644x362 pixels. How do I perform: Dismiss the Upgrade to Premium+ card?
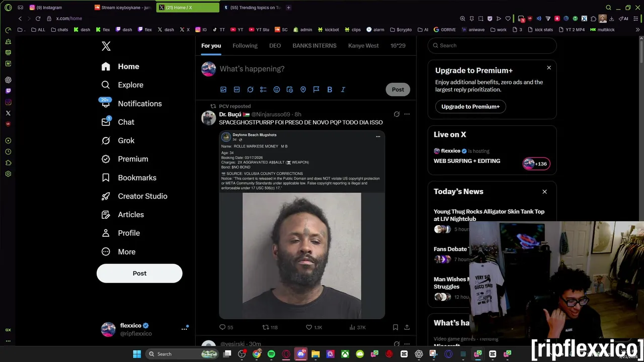549,67
